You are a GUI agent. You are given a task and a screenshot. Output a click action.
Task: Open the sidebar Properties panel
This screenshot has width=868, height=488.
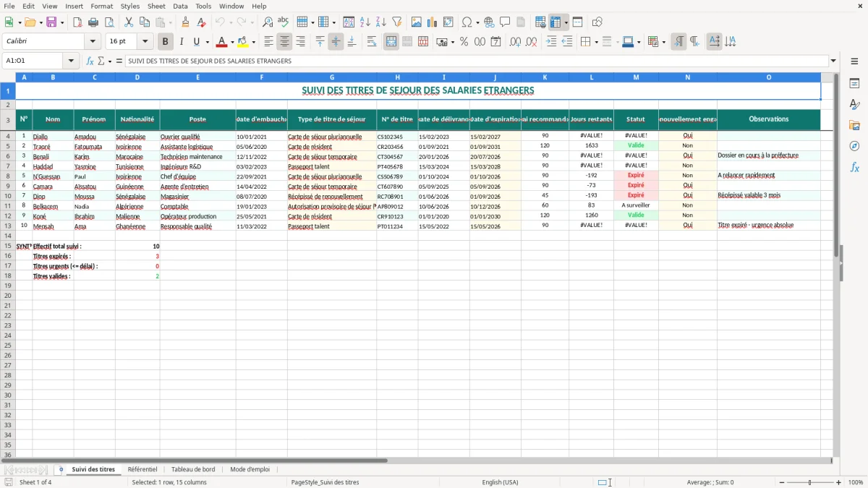(x=854, y=84)
